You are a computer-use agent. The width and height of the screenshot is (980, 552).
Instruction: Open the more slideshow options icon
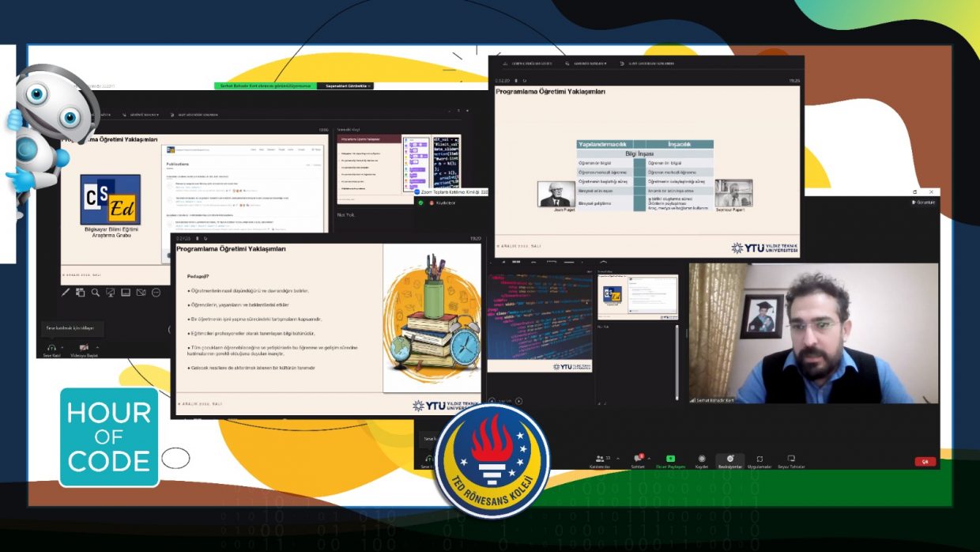click(156, 293)
